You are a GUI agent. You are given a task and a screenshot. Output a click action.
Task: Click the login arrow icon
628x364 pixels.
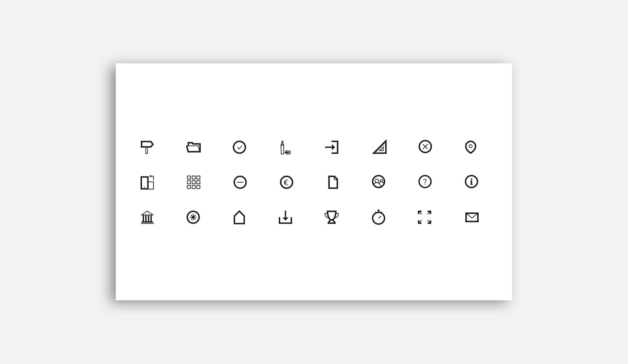[332, 147]
